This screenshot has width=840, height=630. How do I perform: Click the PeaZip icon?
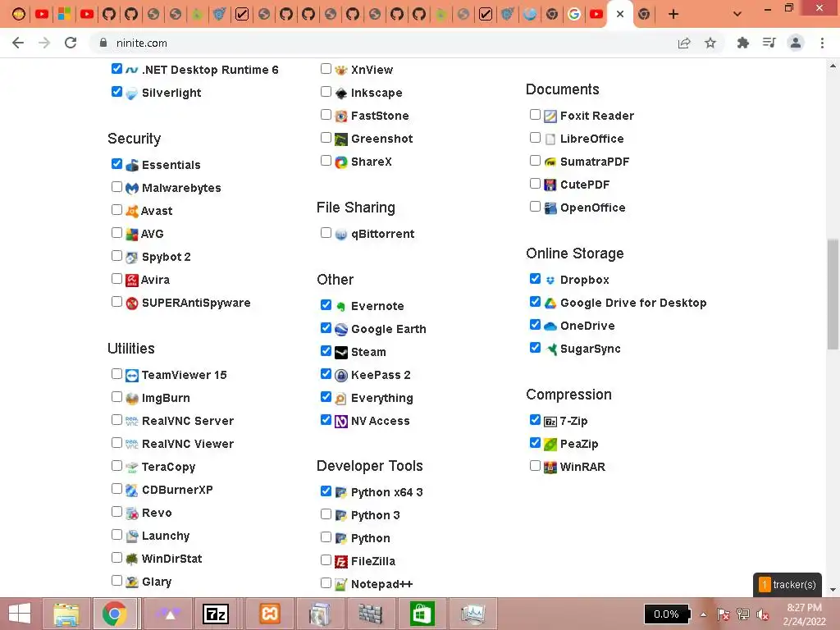point(550,444)
